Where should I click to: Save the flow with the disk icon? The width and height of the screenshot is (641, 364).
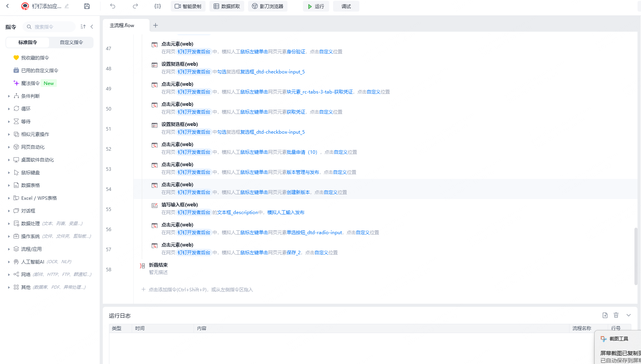(x=87, y=6)
